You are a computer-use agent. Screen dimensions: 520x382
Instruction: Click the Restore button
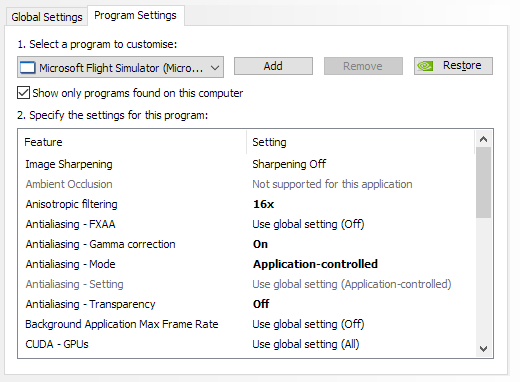453,66
